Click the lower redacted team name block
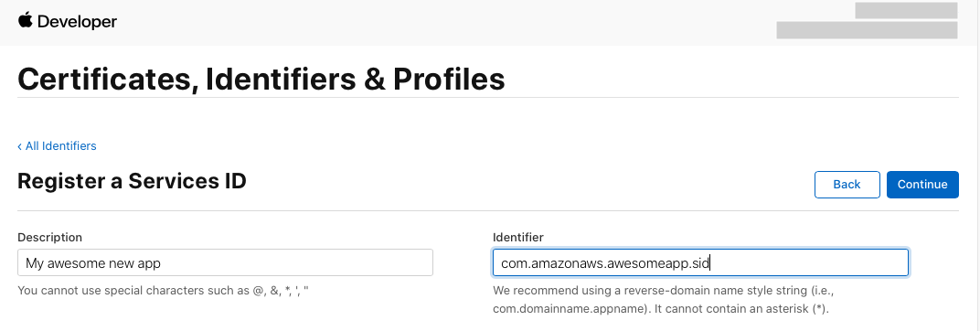 tap(867, 30)
